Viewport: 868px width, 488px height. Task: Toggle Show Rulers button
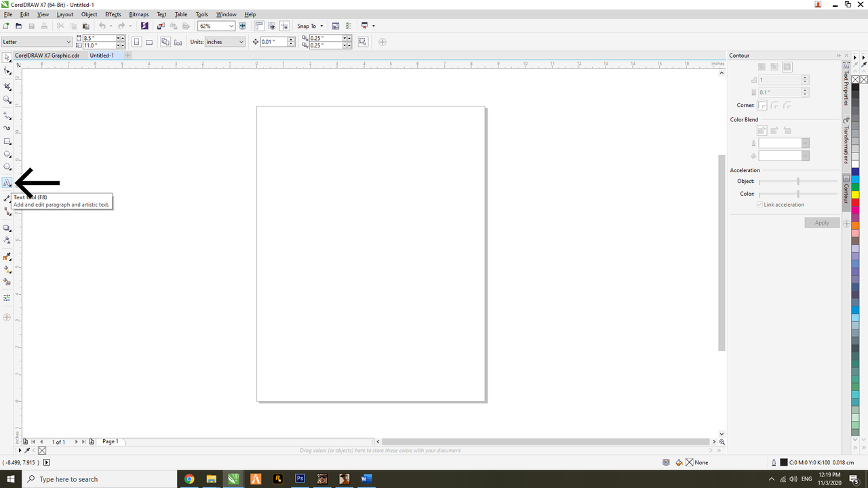(259, 26)
